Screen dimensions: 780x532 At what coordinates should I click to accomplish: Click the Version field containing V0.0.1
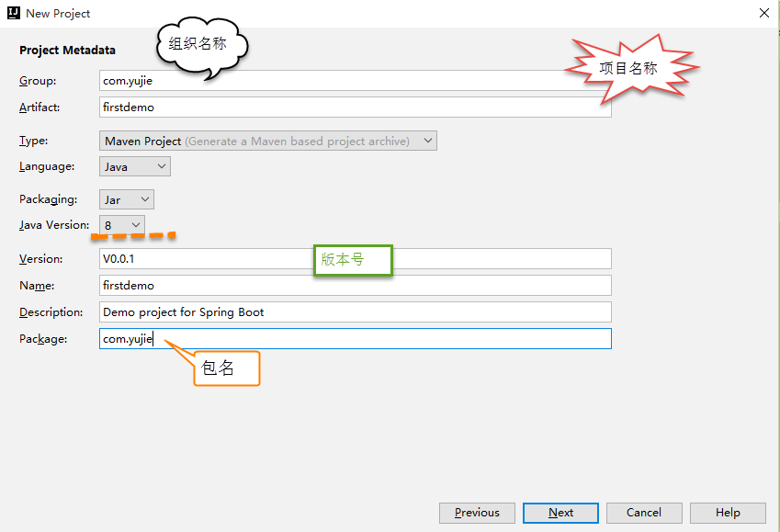356,259
